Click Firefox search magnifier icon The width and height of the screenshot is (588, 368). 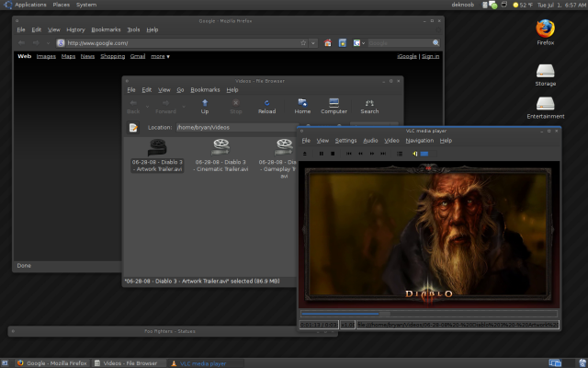435,43
